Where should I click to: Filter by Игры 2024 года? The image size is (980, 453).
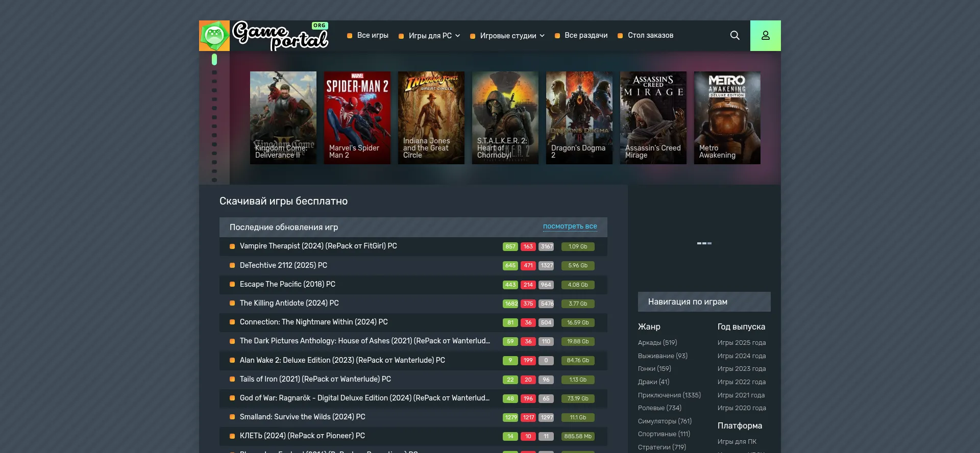pyautogui.click(x=742, y=356)
